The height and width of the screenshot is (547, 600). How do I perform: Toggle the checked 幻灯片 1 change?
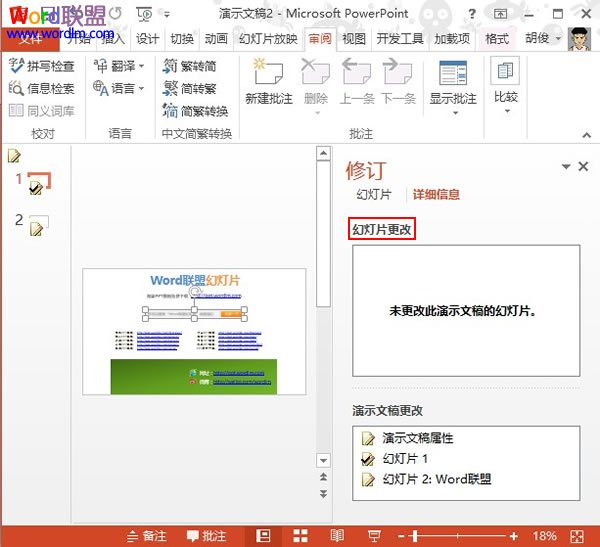point(395,459)
